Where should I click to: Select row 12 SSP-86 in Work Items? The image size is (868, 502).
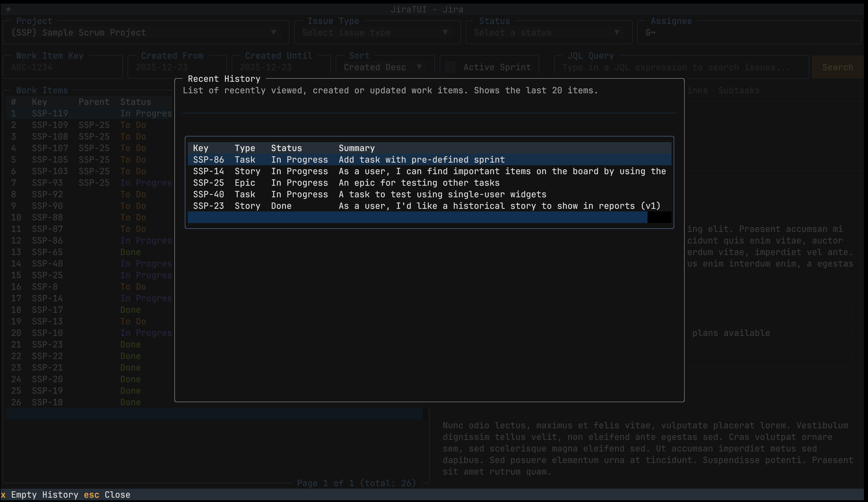[x=89, y=240]
